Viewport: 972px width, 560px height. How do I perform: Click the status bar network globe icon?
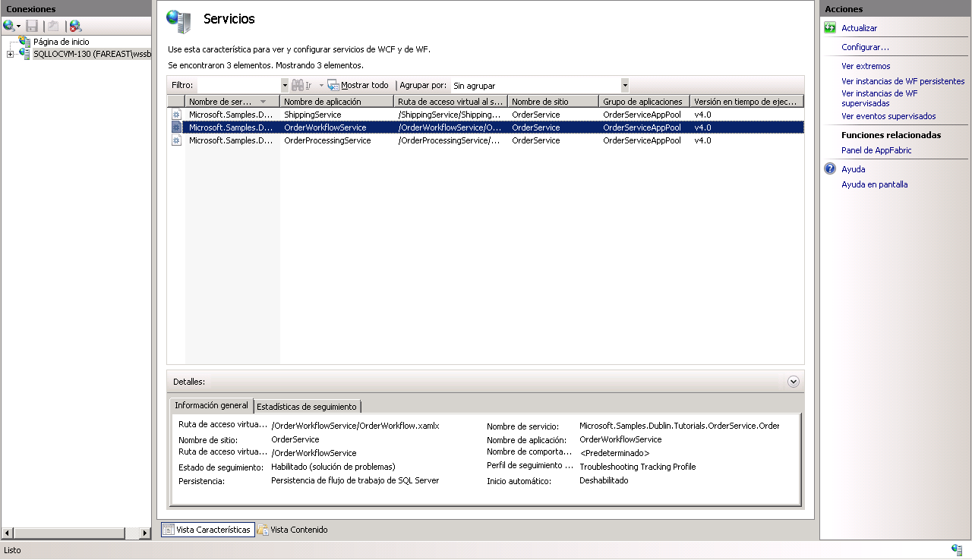[957, 549]
